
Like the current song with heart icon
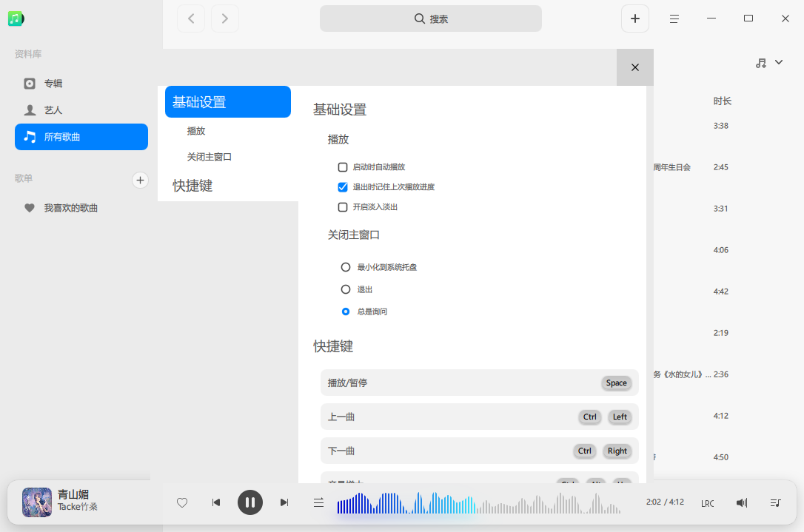tap(182, 503)
